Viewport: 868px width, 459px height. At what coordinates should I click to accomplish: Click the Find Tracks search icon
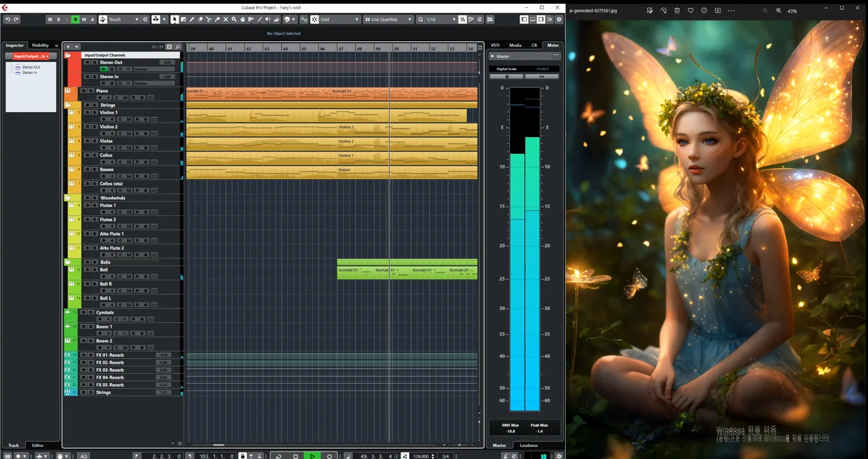point(178,47)
